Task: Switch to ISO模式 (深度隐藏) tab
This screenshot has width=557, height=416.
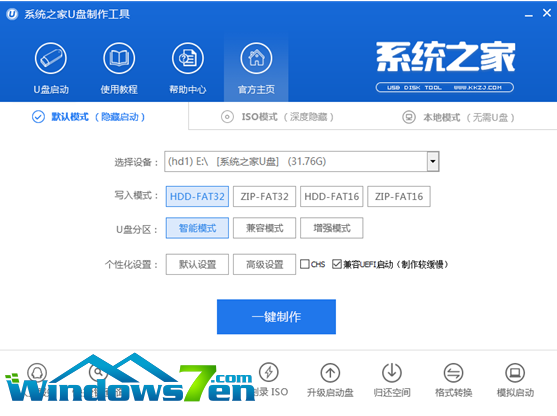Action: (277, 117)
